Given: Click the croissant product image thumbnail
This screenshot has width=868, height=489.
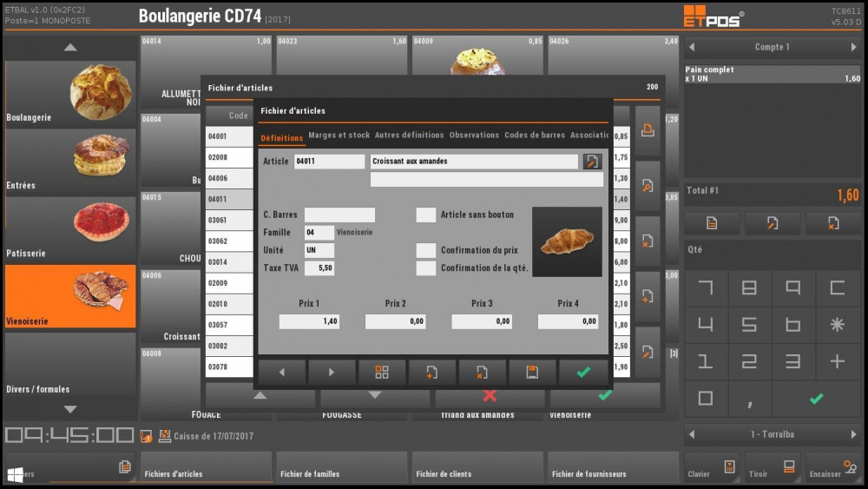Looking at the screenshot, I should click(567, 241).
